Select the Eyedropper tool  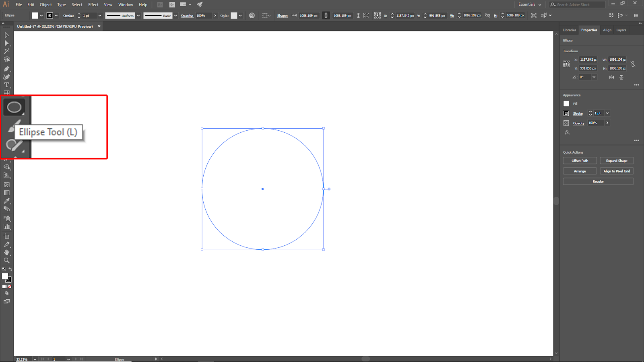click(6, 201)
